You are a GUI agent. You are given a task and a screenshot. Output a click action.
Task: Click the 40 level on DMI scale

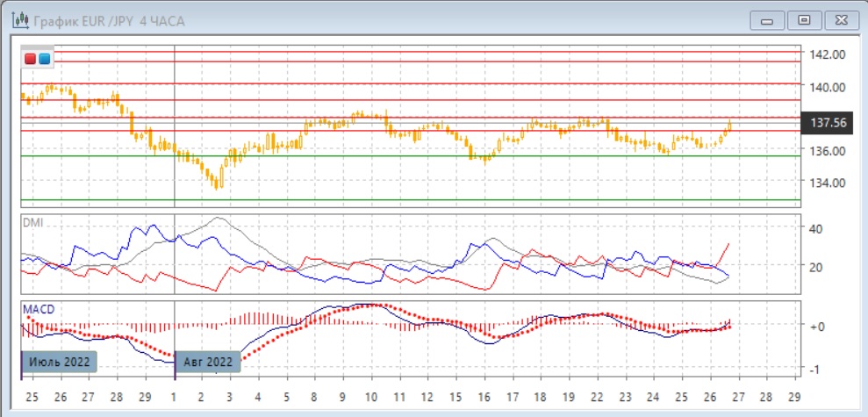click(814, 229)
